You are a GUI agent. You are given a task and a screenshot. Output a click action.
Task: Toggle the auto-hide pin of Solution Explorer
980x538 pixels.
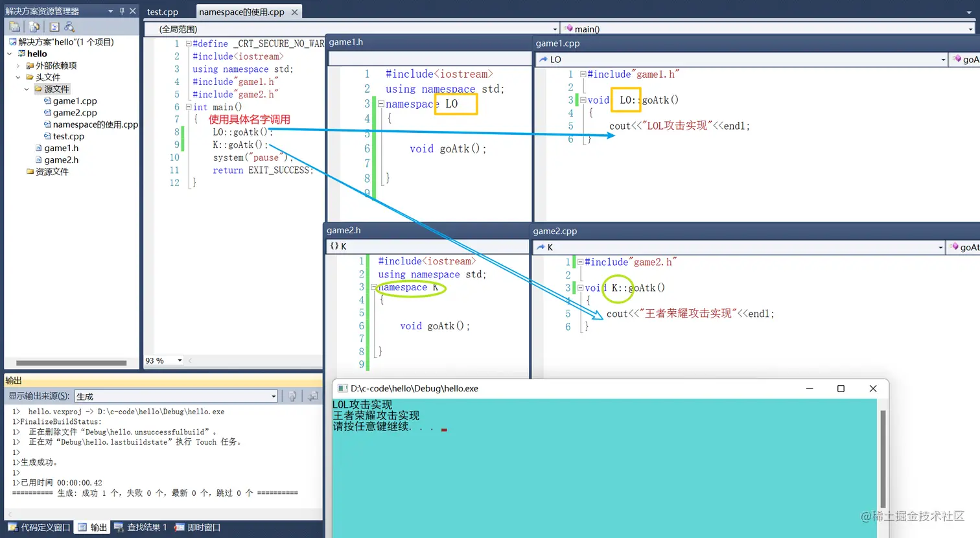(122, 11)
